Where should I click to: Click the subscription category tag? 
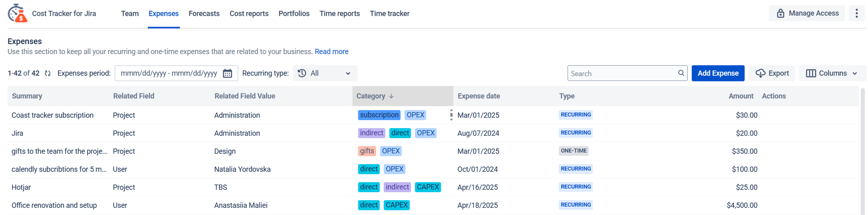379,115
